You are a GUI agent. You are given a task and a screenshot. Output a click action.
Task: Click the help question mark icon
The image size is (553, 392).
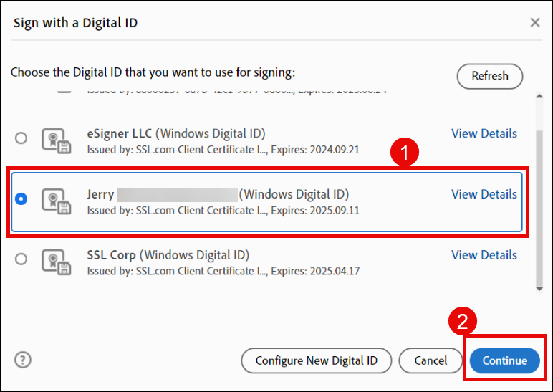pos(23,360)
